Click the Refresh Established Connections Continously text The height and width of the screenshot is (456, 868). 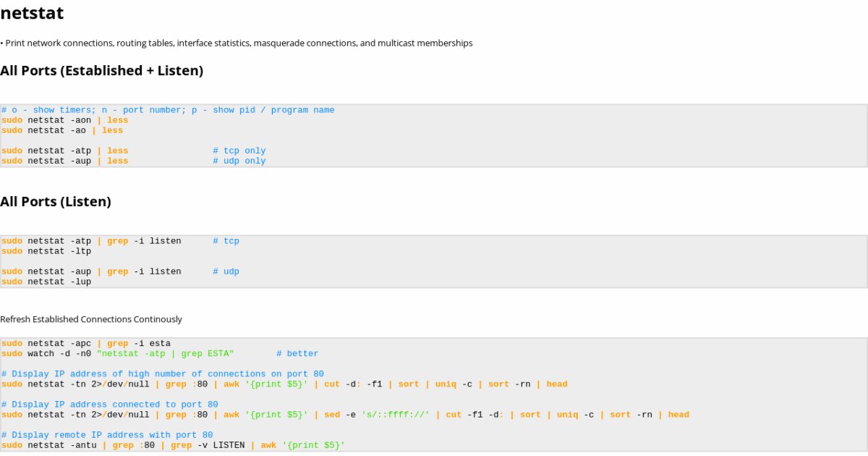click(x=91, y=319)
